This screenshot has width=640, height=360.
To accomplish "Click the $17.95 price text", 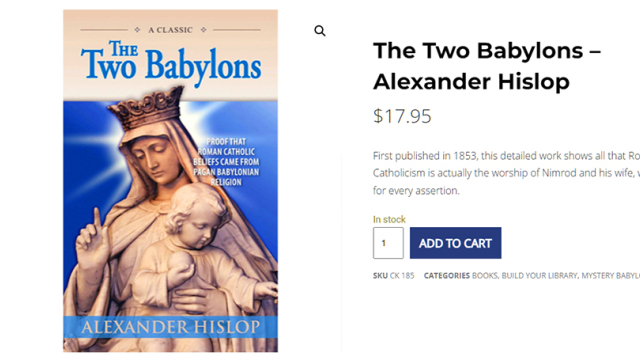I will click(x=402, y=116).
